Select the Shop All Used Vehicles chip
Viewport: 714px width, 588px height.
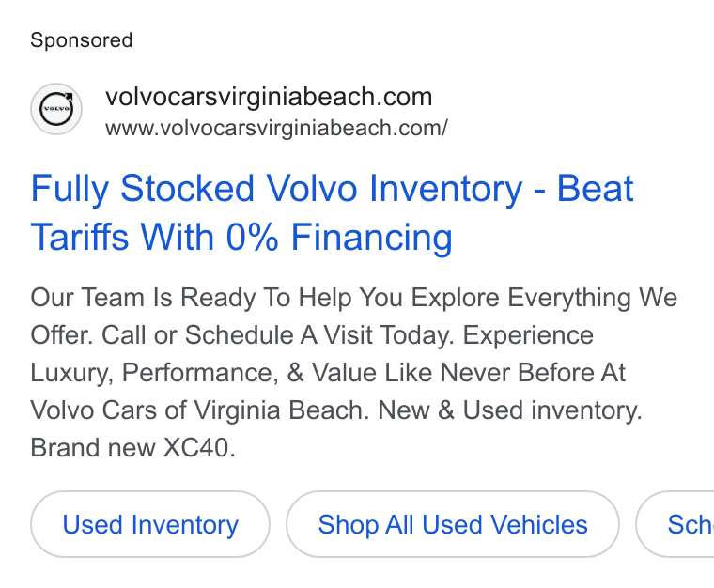[x=453, y=524]
